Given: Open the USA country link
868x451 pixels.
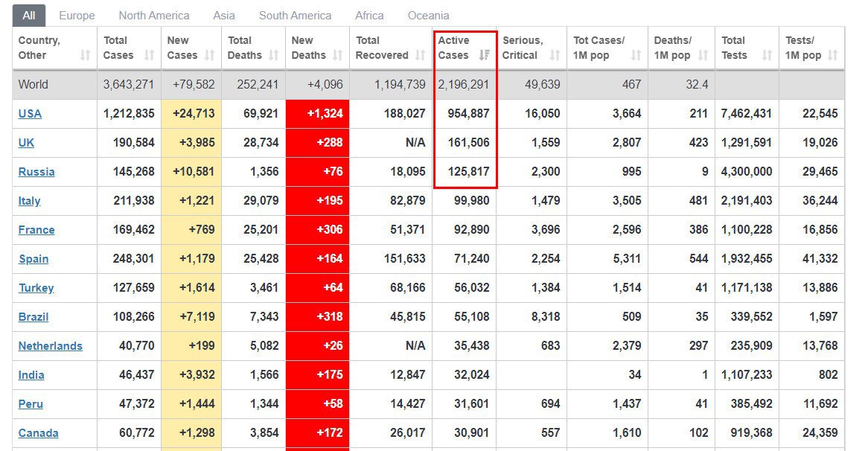Looking at the screenshot, I should pyautogui.click(x=30, y=113).
